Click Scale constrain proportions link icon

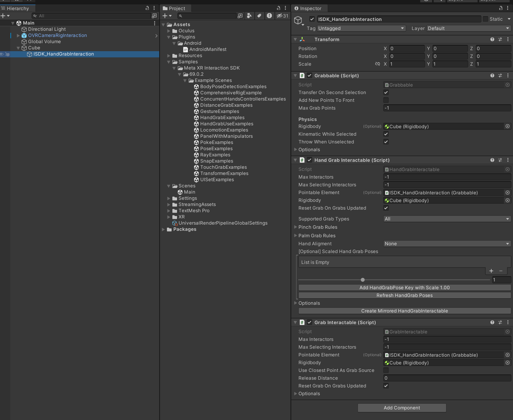378,64
